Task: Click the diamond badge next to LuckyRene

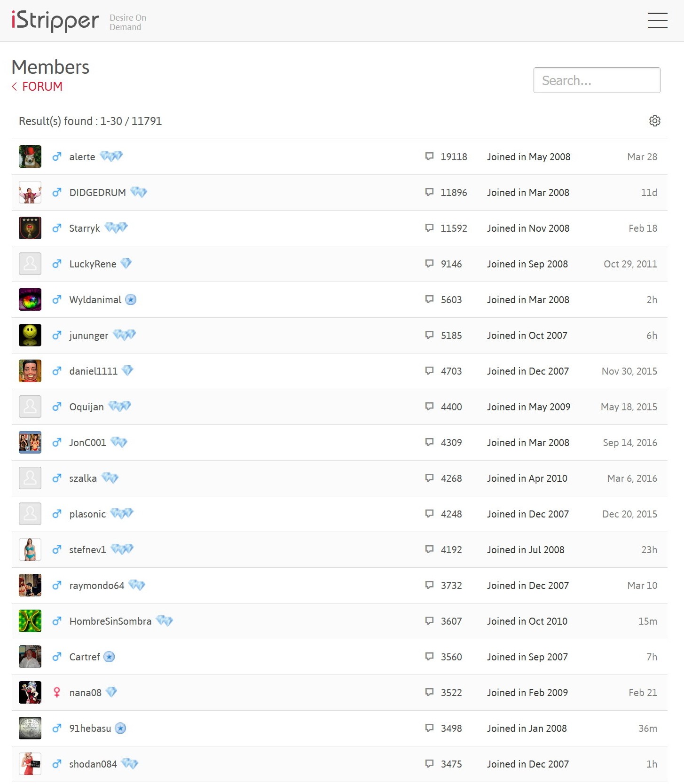Action: pyautogui.click(x=126, y=263)
